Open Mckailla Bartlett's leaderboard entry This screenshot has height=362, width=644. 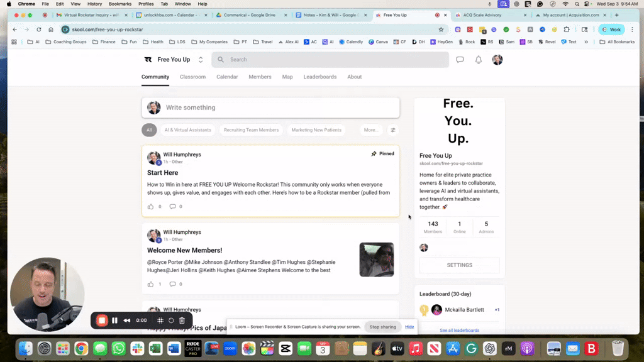[459, 310]
